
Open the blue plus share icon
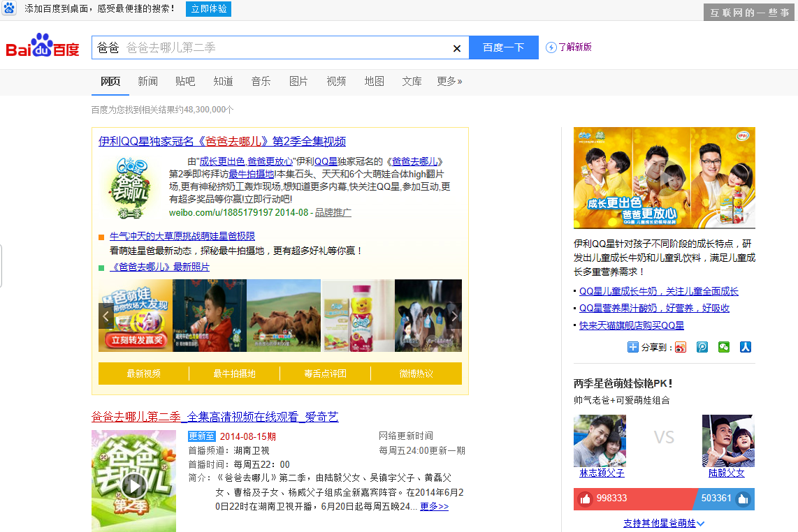tap(633, 347)
